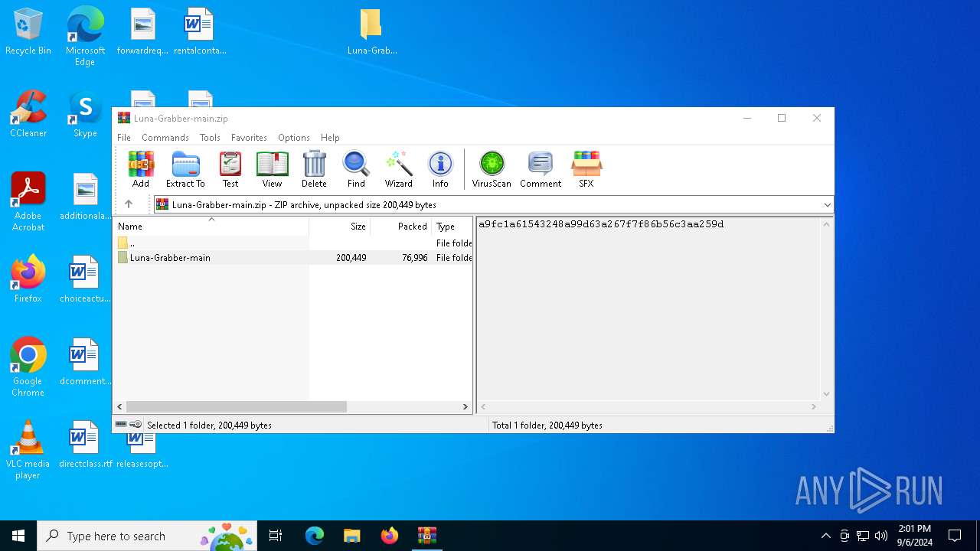Open the View toolbar icon

click(x=272, y=169)
